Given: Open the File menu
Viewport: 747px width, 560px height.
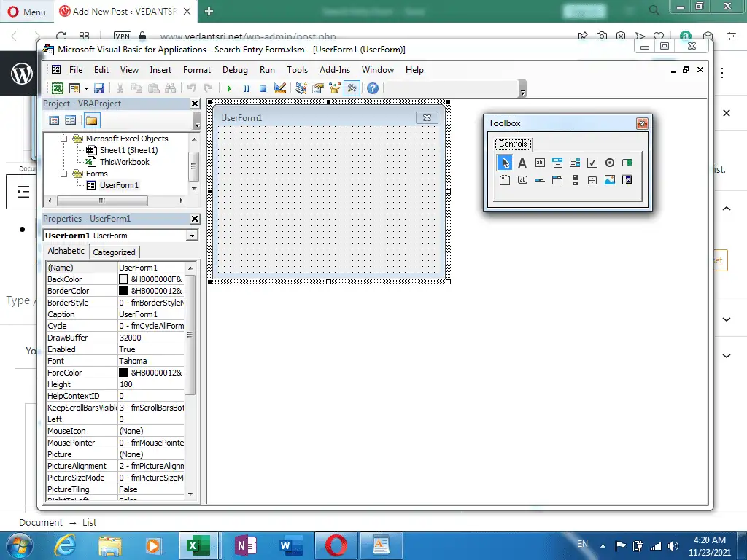Looking at the screenshot, I should pos(76,70).
